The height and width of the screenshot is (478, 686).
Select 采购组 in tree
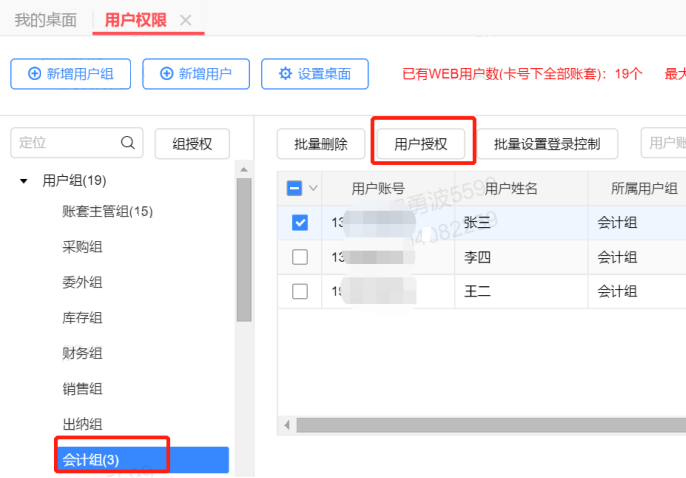[82, 247]
